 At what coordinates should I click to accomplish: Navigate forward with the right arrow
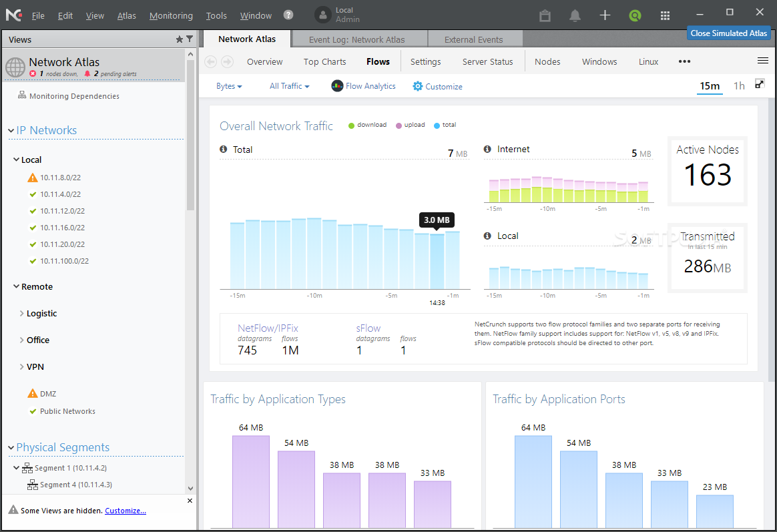click(x=227, y=61)
